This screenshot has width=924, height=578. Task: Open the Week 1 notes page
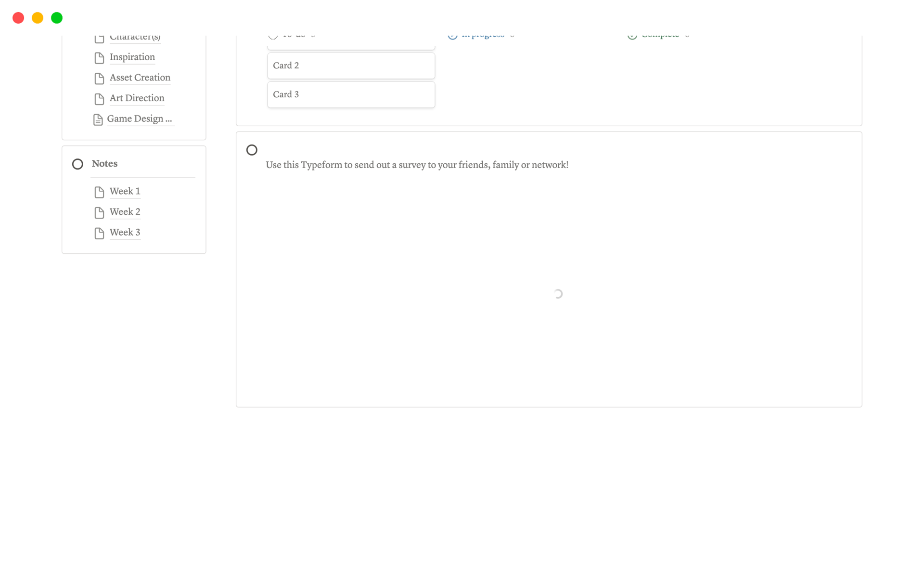point(125,191)
